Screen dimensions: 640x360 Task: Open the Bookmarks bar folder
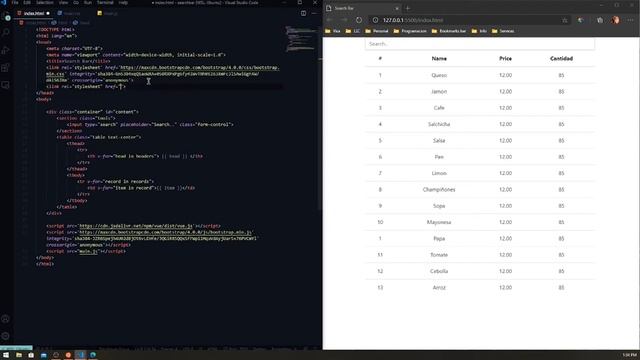pos(449,31)
